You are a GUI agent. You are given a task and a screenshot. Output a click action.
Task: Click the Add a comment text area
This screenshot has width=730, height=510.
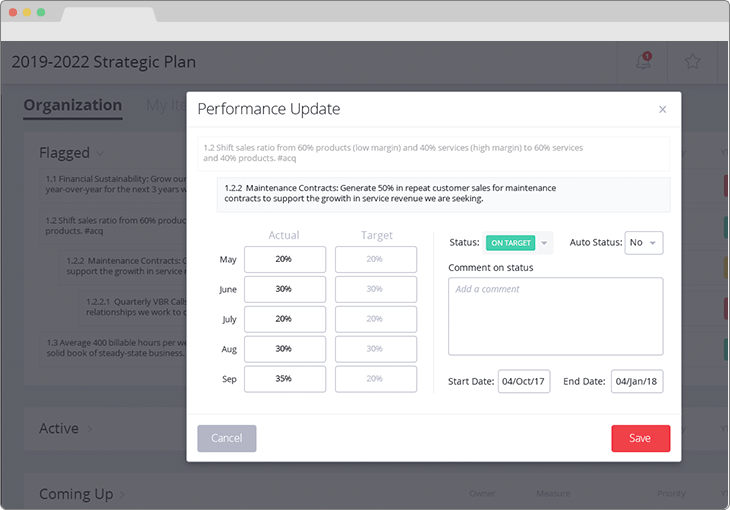point(555,316)
